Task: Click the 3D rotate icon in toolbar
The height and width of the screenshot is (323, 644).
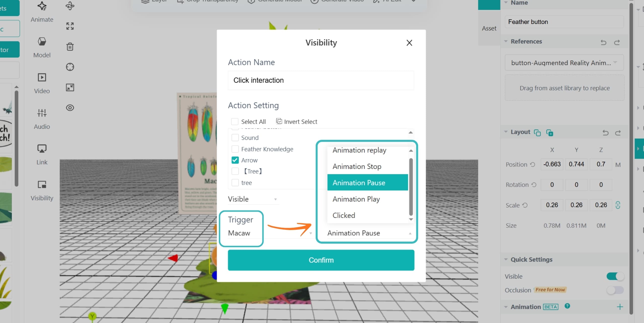Action: pyautogui.click(x=70, y=6)
